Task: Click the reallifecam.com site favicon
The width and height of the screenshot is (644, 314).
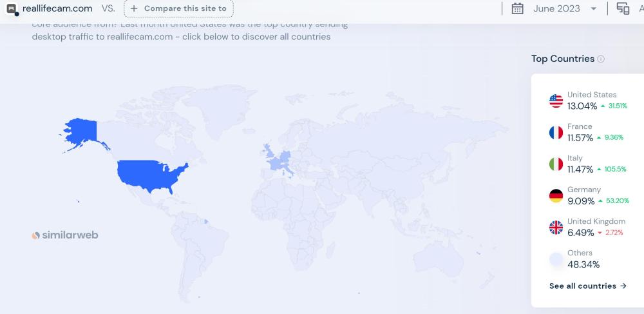Action: [x=11, y=9]
